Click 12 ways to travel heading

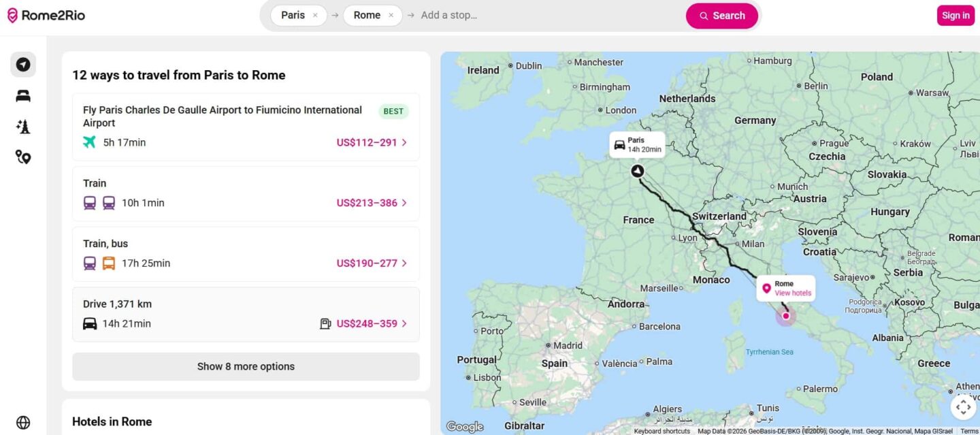coord(179,75)
